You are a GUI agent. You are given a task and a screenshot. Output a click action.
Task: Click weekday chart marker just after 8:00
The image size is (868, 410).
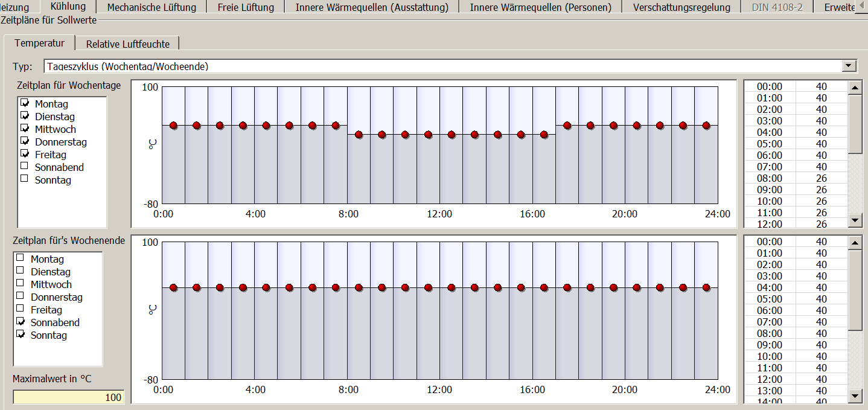(359, 135)
